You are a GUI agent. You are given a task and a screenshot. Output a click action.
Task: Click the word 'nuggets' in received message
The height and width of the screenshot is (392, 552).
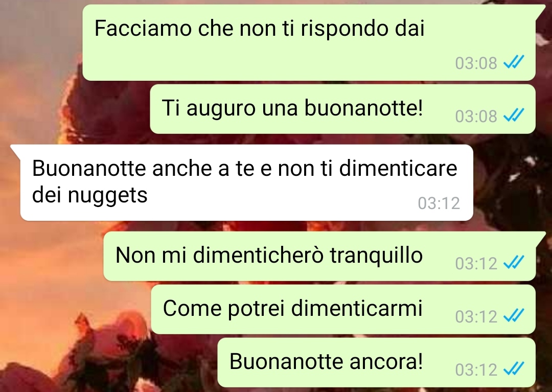tap(107, 196)
